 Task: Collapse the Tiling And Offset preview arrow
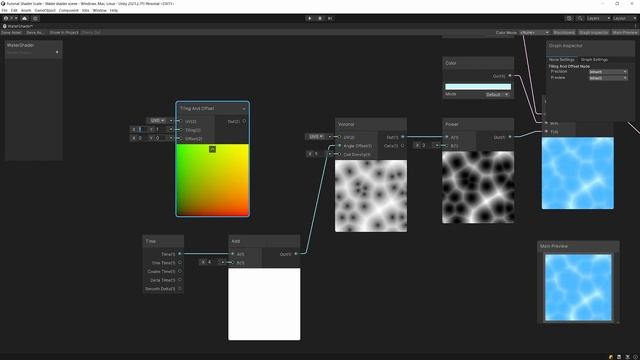(x=212, y=149)
